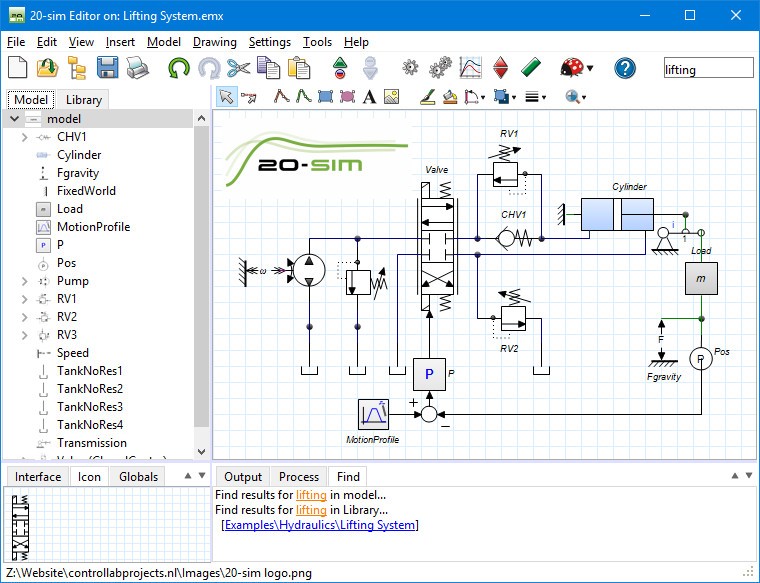Expand the Pump submodel node
This screenshot has width=760, height=583.
pyautogui.click(x=24, y=282)
